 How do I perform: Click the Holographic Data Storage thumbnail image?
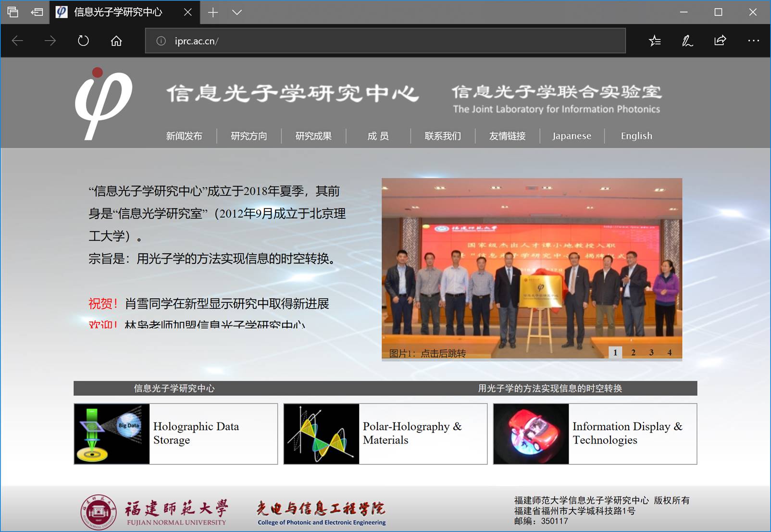(x=112, y=434)
